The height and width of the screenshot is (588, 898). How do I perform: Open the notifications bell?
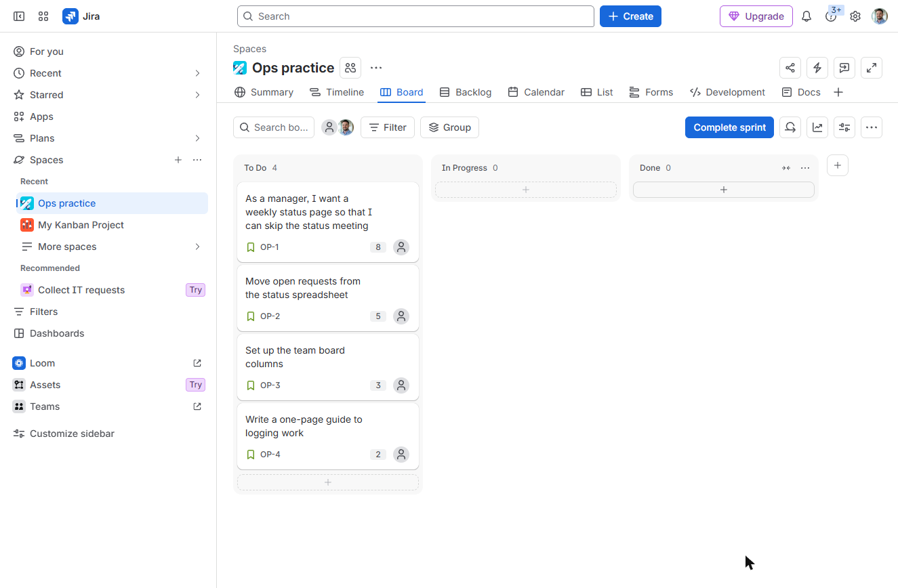tap(807, 16)
